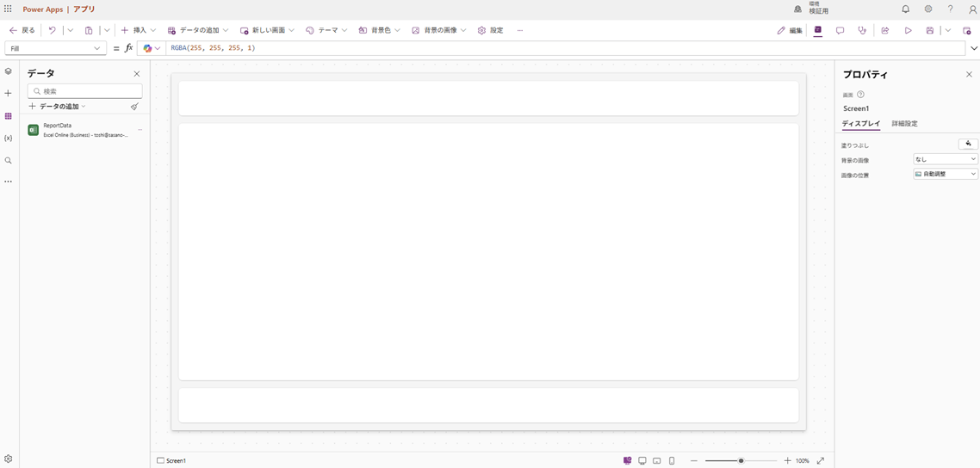Click the 検索 search field in data pane
Viewport: 980px width, 468px height.
click(85, 90)
